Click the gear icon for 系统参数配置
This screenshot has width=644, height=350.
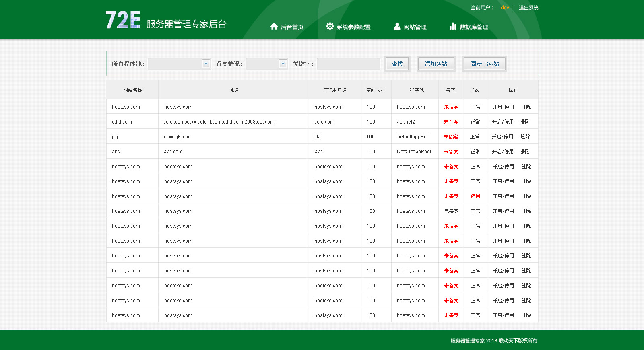pyautogui.click(x=330, y=26)
